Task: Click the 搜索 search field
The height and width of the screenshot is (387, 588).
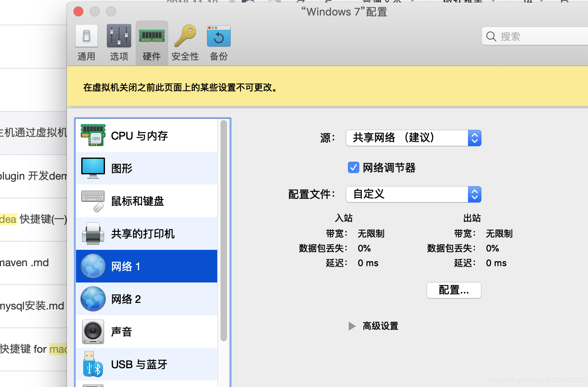Action: coord(535,36)
